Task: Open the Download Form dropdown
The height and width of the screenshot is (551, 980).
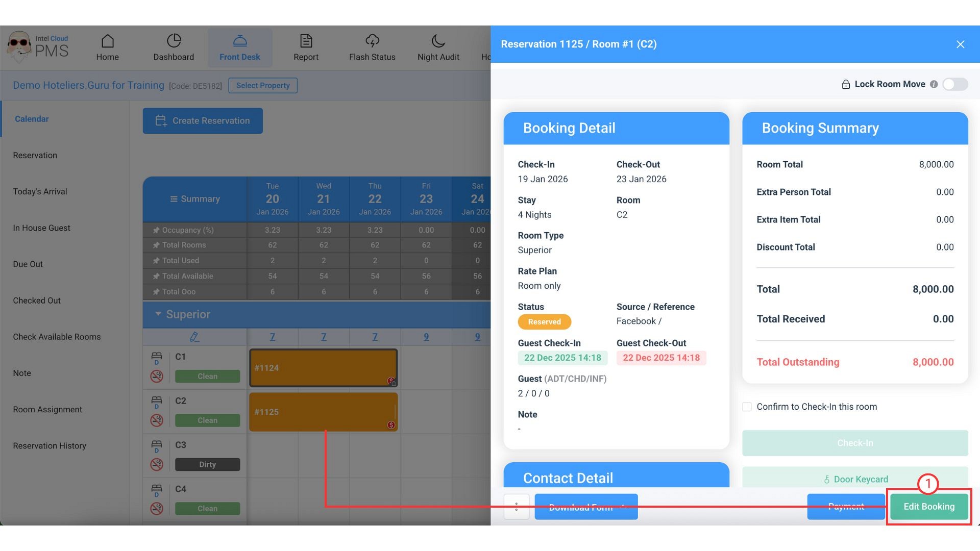Action: pyautogui.click(x=586, y=507)
